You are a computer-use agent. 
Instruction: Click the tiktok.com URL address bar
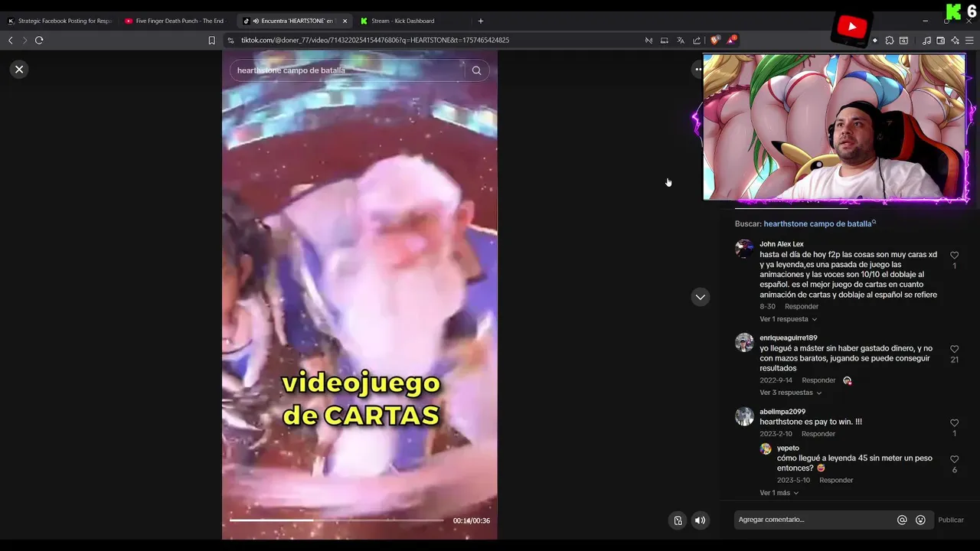tap(375, 40)
